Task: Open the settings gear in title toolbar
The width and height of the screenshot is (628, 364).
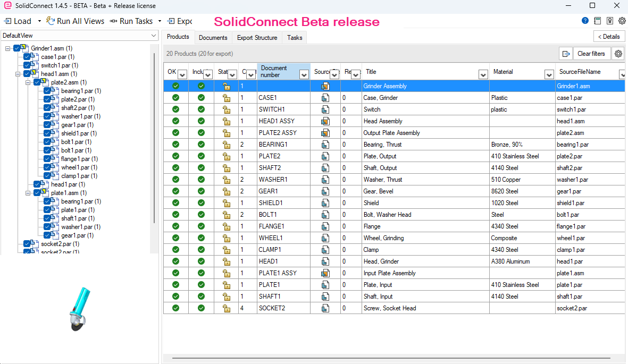Action: coord(622,21)
